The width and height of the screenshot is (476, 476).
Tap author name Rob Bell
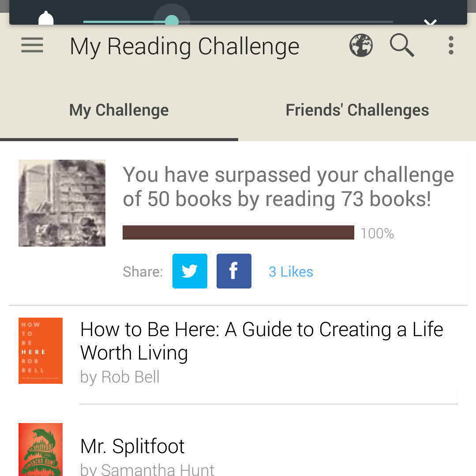click(x=120, y=377)
